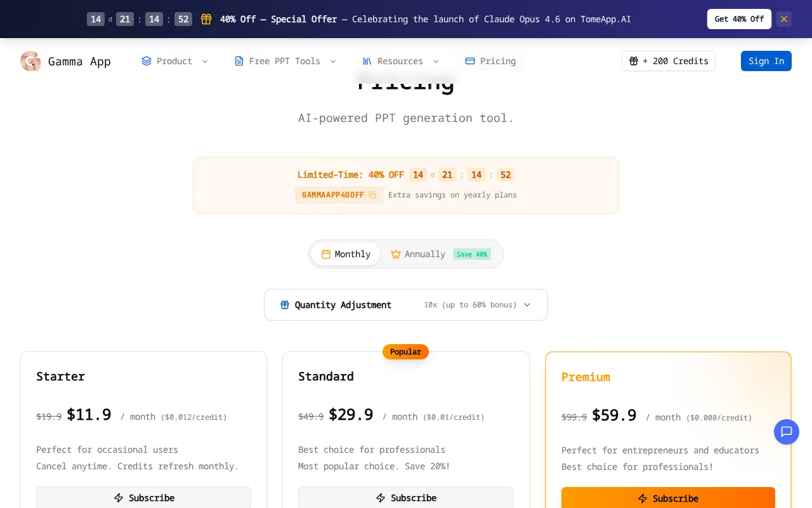
Task: Click 'Perfect for occasional users' text
Action: pyautogui.click(x=107, y=450)
